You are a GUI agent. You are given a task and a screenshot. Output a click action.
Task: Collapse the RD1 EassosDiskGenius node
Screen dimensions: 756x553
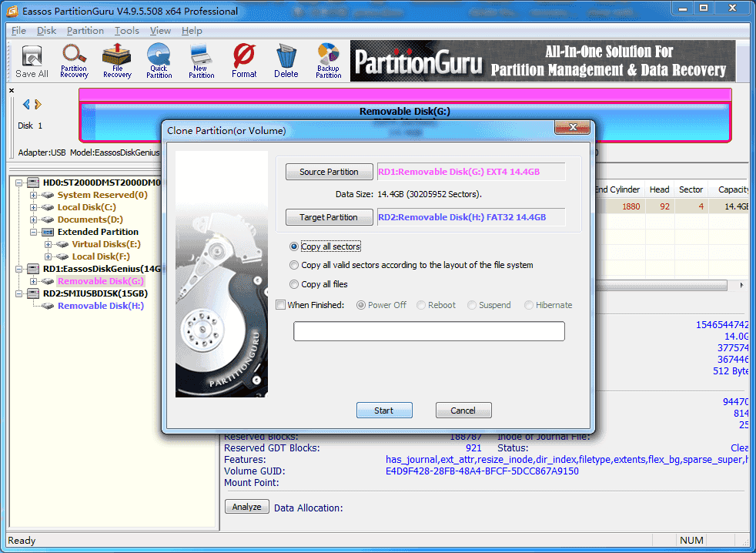(x=18, y=269)
